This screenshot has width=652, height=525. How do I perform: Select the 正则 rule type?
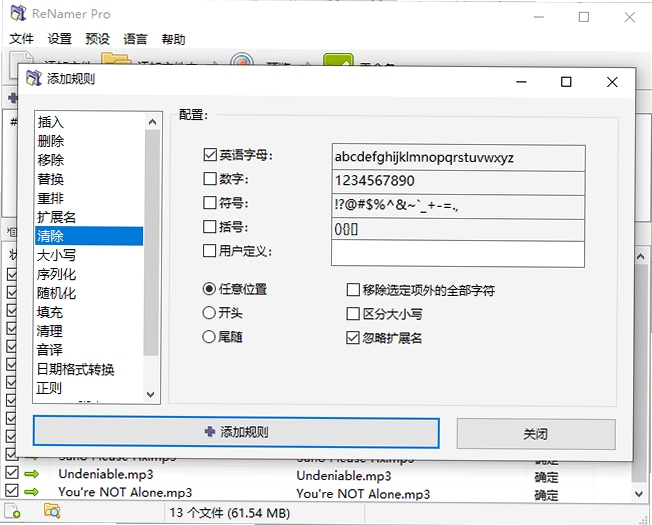pyautogui.click(x=89, y=388)
